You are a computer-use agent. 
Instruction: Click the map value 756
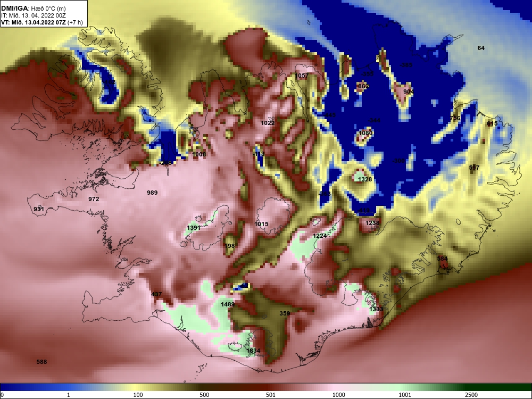[455, 118]
